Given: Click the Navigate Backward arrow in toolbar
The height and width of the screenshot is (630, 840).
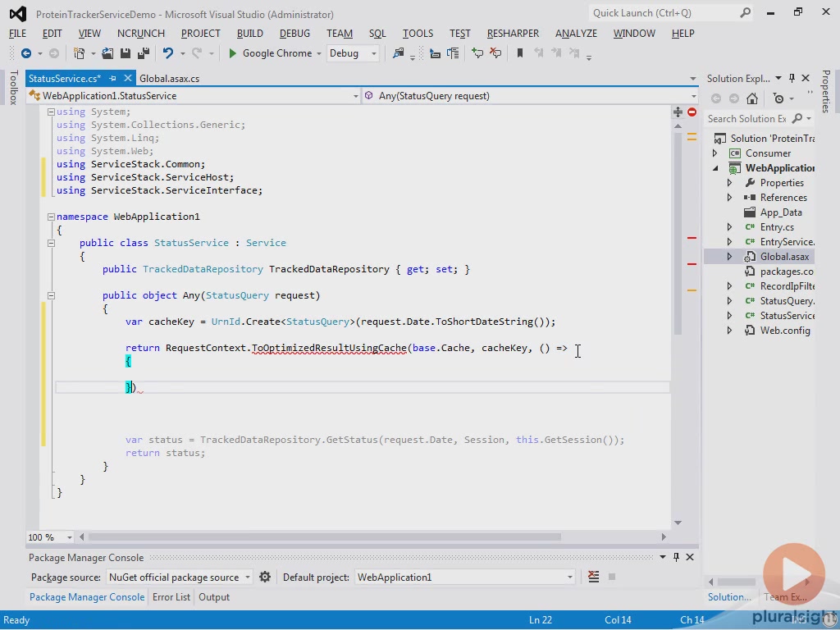Looking at the screenshot, I should click(25, 53).
